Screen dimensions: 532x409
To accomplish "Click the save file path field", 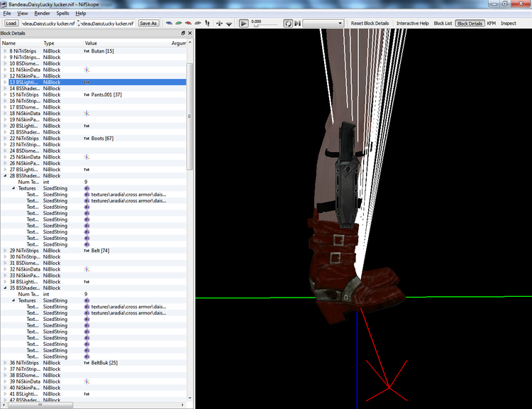I will pyautogui.click(x=107, y=23).
